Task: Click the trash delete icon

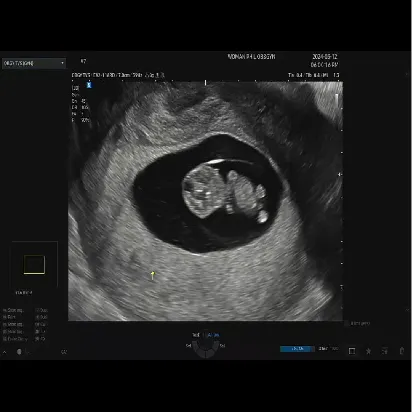Action: 402,351
